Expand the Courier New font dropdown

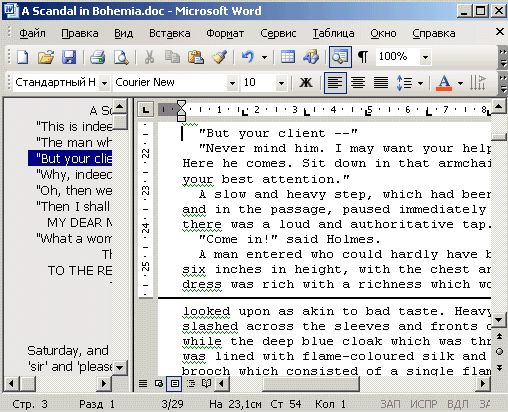(x=232, y=83)
